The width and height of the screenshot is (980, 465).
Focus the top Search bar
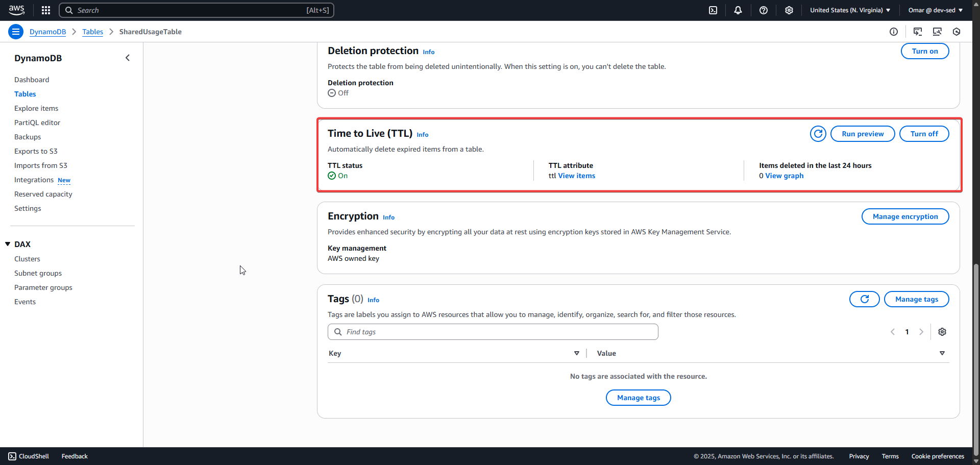pyautogui.click(x=197, y=10)
